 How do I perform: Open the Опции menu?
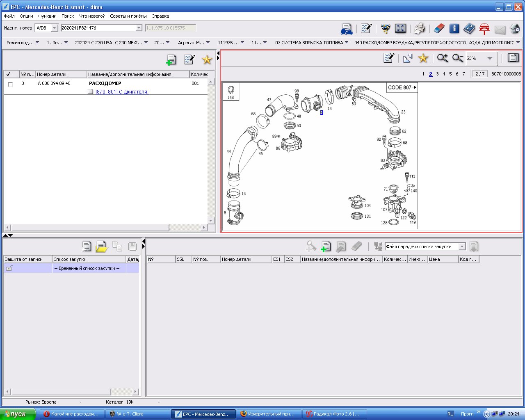[x=26, y=16]
